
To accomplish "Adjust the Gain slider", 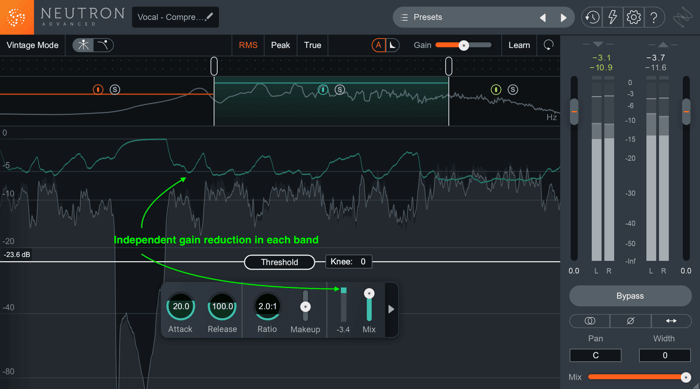I will 464,45.
